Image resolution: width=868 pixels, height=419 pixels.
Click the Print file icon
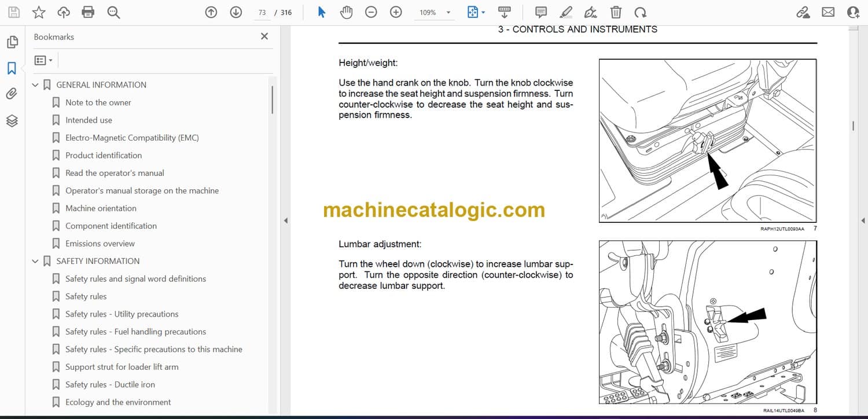coord(88,12)
